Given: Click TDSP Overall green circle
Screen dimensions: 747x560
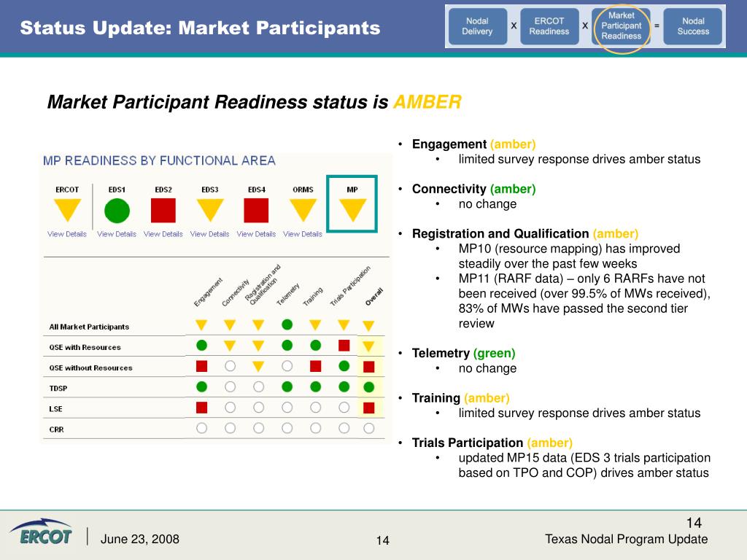Looking at the screenshot, I should [x=368, y=387].
